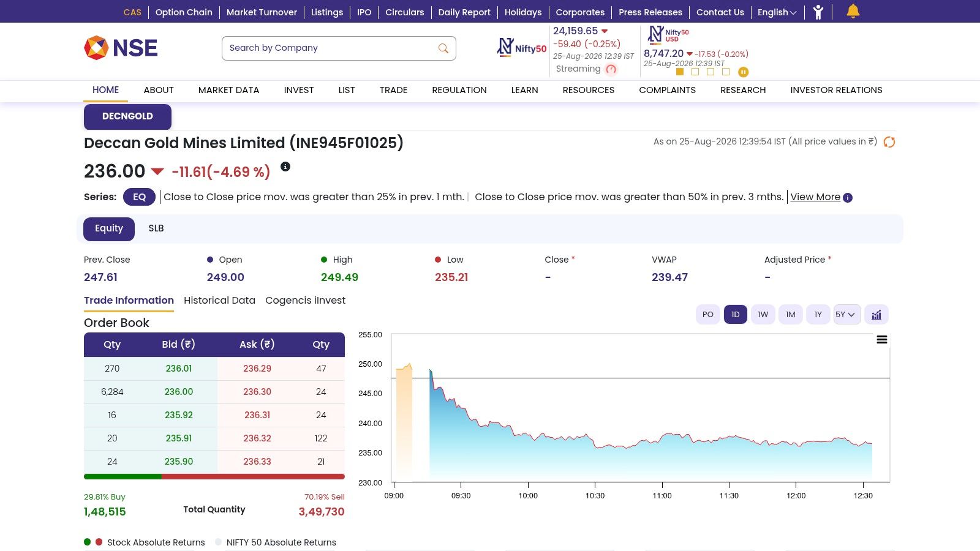Toggle NIFTY 50 Absolute Returns legend

tap(276, 542)
